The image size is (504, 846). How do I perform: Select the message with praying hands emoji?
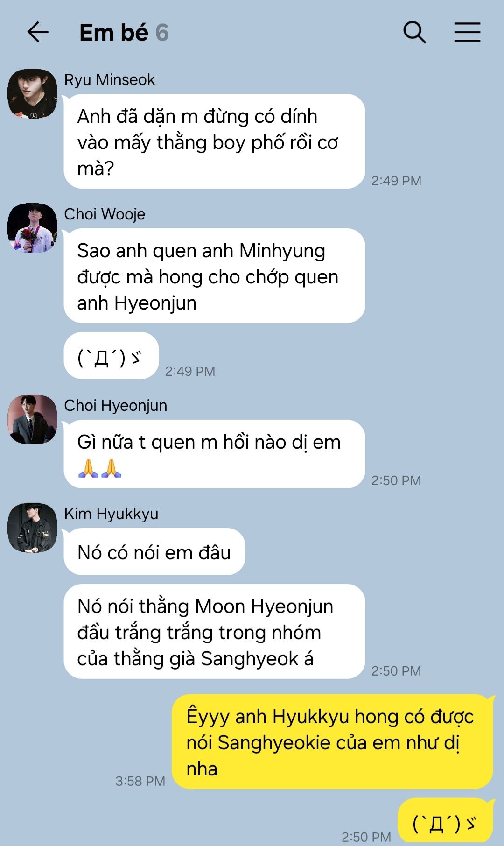click(214, 454)
